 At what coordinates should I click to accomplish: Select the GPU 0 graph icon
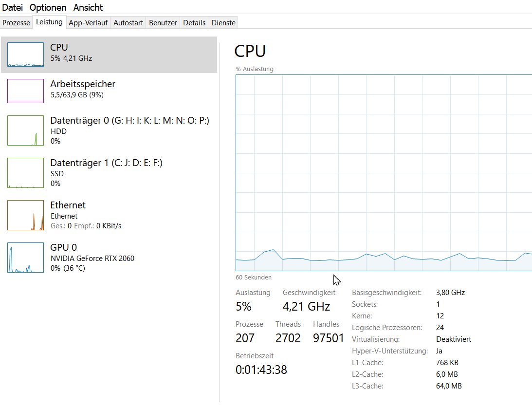click(25, 258)
